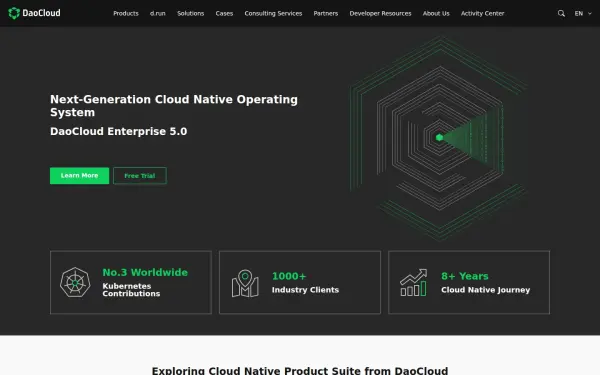Click the hexagon hero graphic

[x=439, y=138]
